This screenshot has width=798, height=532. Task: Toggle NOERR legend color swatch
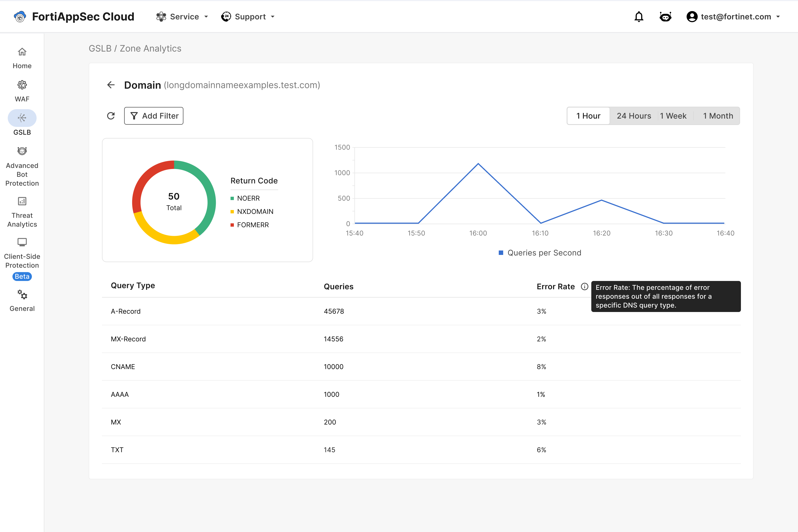point(232,198)
